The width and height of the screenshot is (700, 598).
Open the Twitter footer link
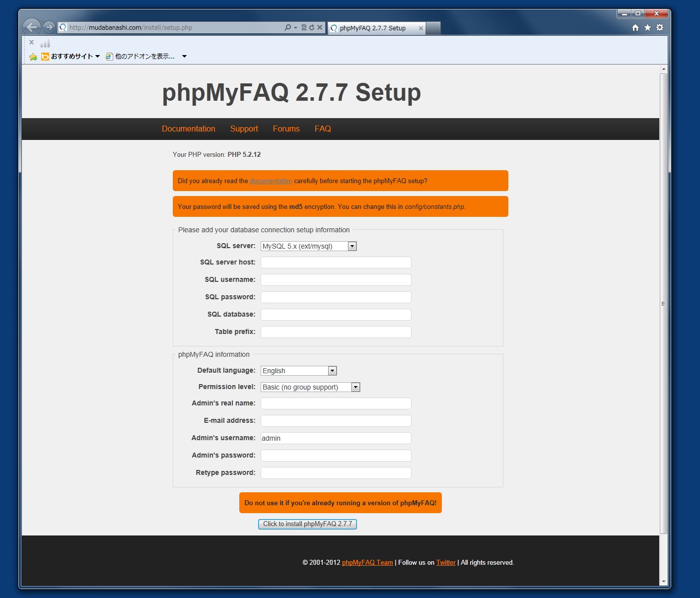(x=446, y=563)
